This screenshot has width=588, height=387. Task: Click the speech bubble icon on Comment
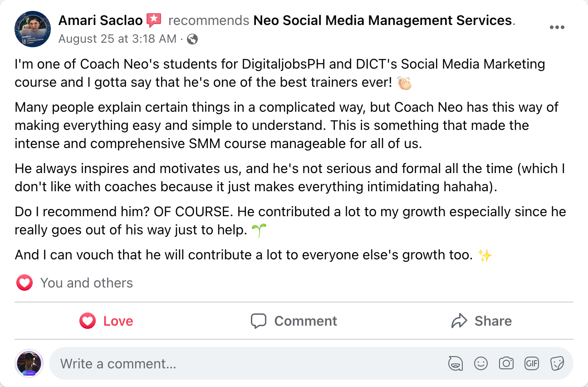coord(259,321)
